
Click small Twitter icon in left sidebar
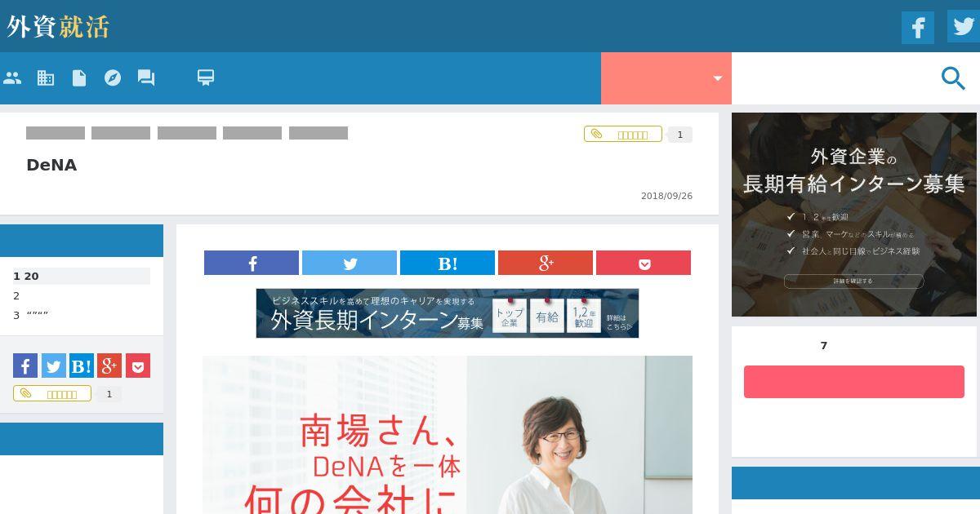(53, 366)
